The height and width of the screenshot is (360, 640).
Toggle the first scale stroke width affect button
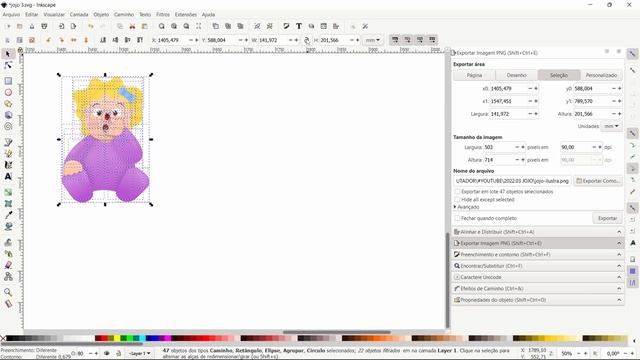tap(395, 40)
